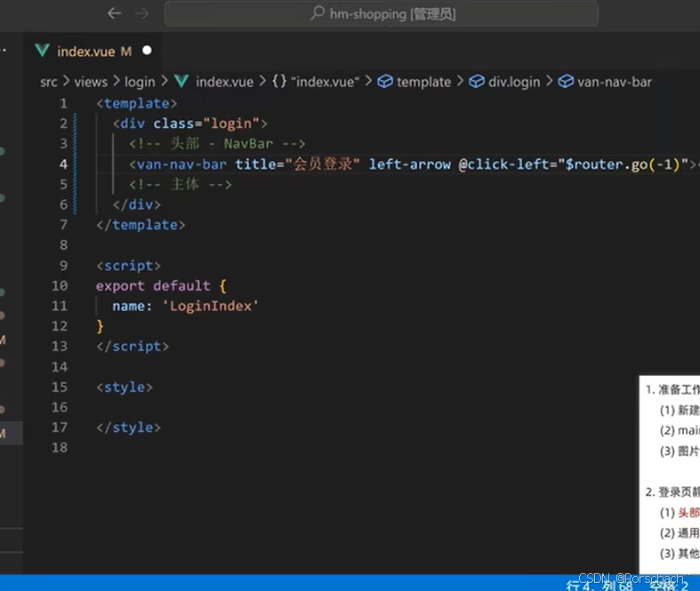Image resolution: width=700 pixels, height=591 pixels.
Task: Click the closing </style> tag
Action: [129, 427]
